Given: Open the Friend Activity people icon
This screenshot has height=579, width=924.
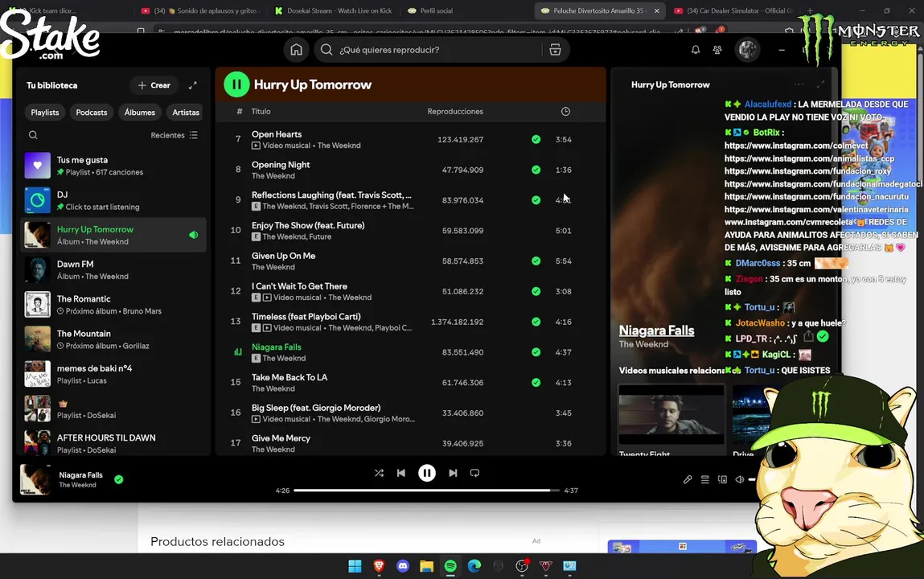Looking at the screenshot, I should point(717,50).
